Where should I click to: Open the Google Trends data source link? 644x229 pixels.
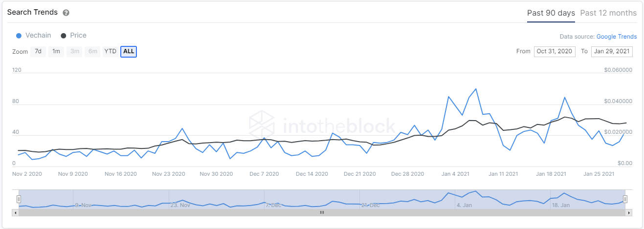(617, 37)
